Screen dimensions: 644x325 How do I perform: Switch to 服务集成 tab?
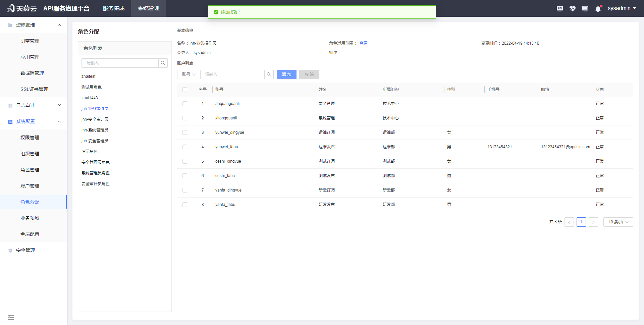pyautogui.click(x=113, y=8)
